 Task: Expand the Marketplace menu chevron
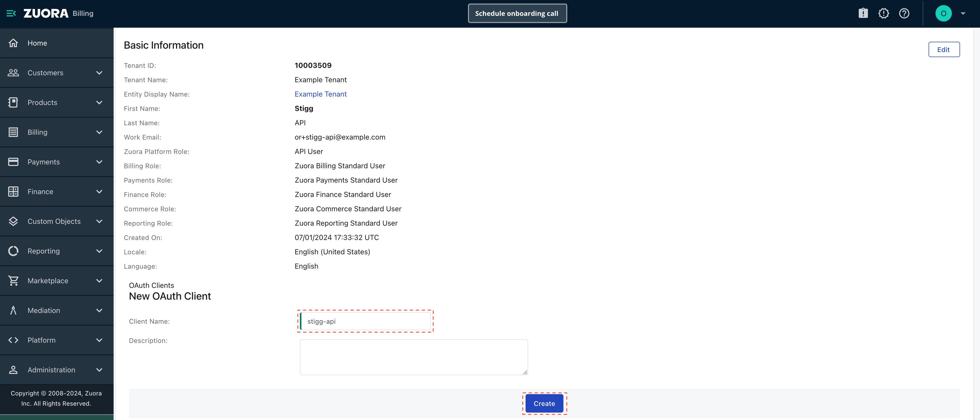pos(99,281)
